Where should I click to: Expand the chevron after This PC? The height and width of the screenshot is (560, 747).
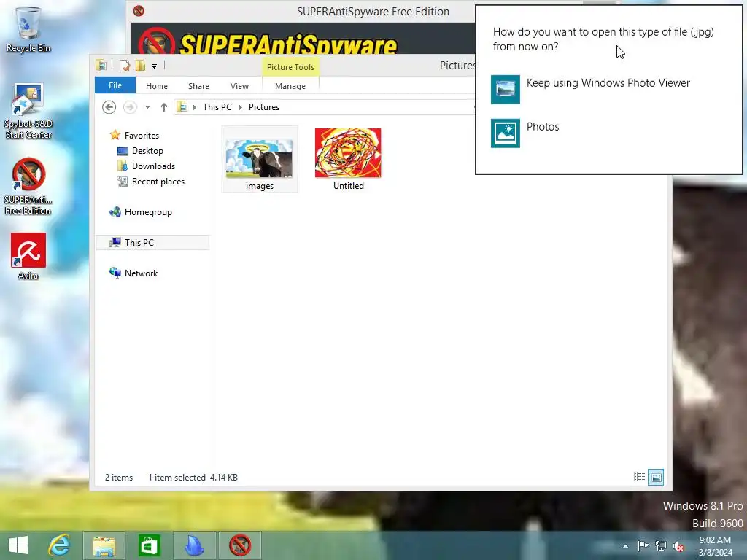pos(241,107)
